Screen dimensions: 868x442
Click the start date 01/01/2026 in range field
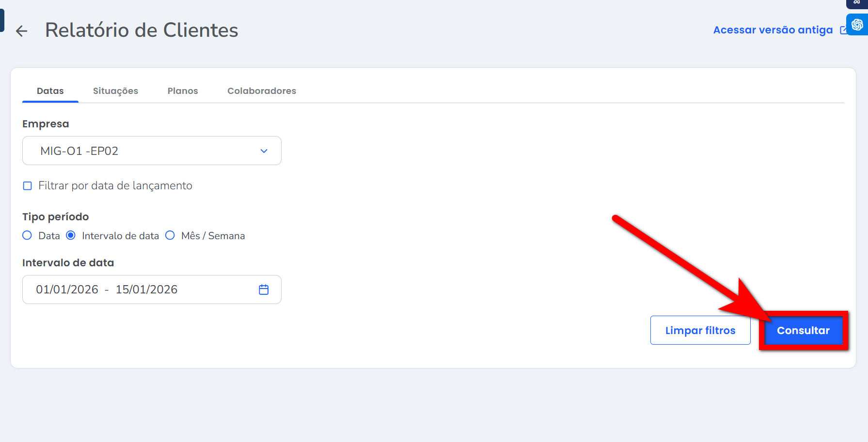point(67,290)
